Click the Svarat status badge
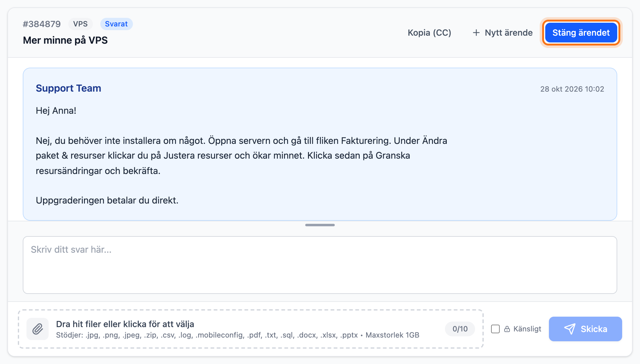Screen dimensions: 640x364 click(116, 24)
